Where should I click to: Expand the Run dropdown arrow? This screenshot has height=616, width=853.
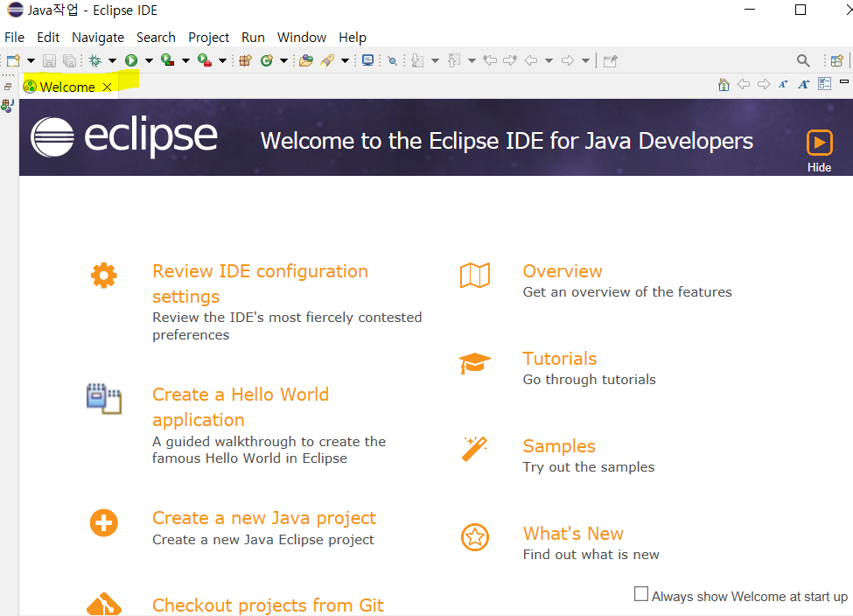pos(149,60)
